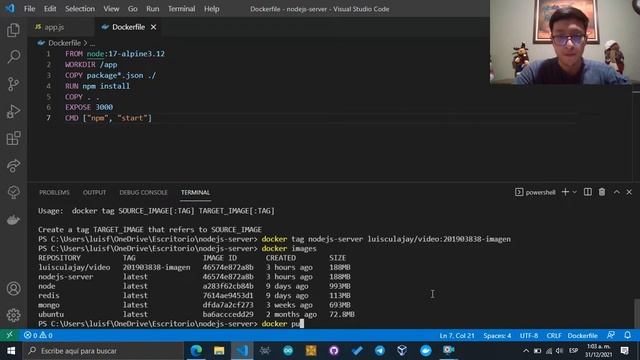Open the Run menu
Image resolution: width=640 pixels, height=360 pixels.
(153, 9)
